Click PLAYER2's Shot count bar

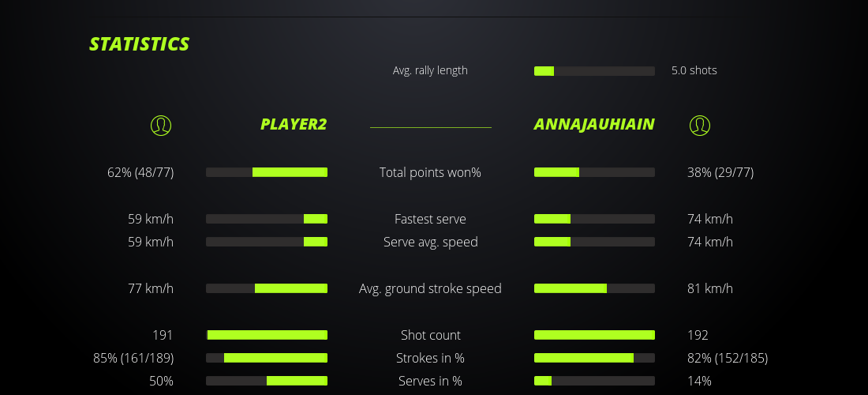pyautogui.click(x=267, y=335)
